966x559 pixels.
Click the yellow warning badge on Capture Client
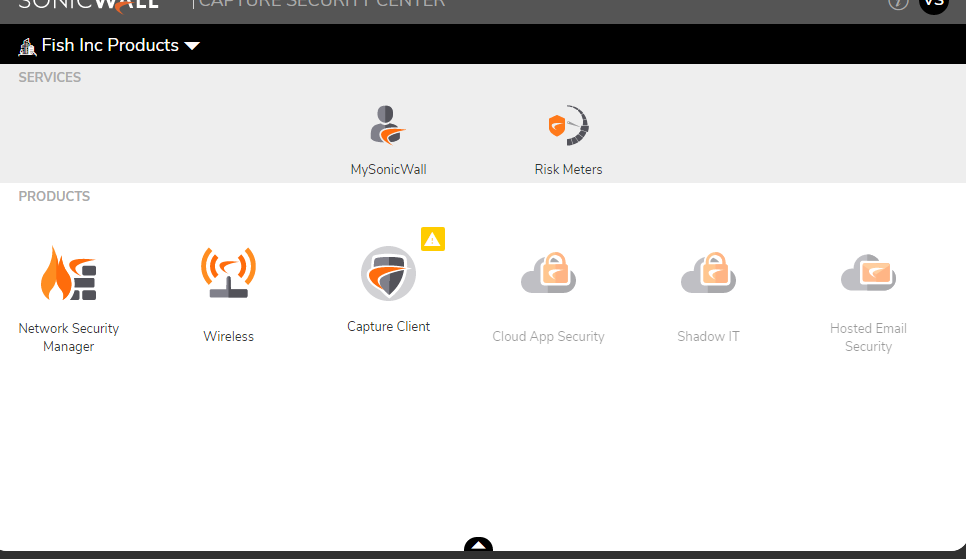point(432,239)
